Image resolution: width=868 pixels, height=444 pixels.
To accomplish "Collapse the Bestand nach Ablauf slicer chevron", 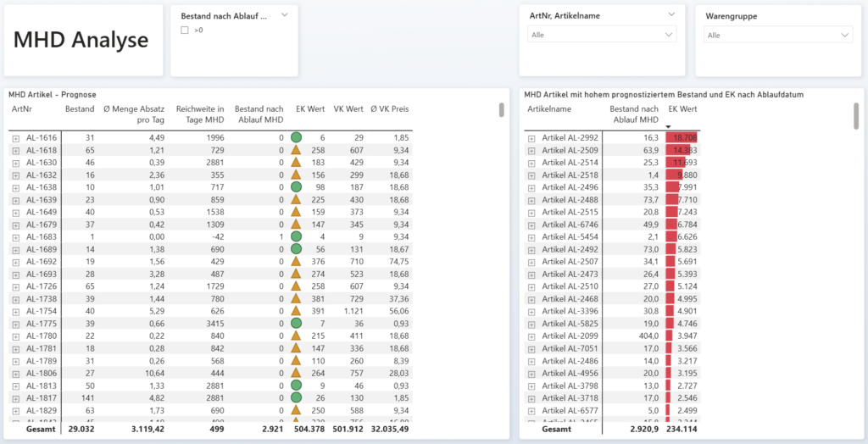I will tap(285, 15).
